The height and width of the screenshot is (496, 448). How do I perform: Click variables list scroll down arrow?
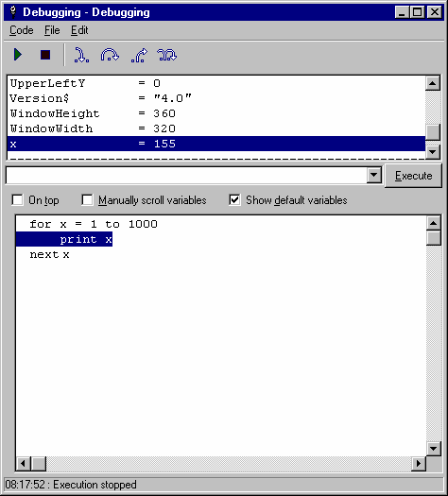(433, 152)
